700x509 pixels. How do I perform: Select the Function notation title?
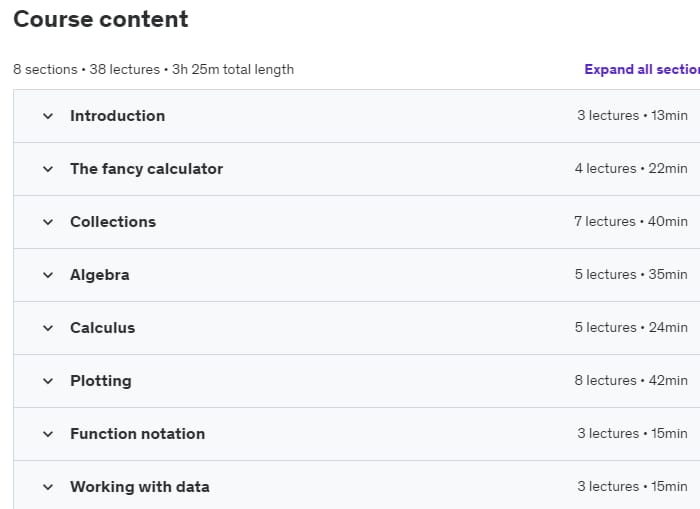[x=138, y=434]
